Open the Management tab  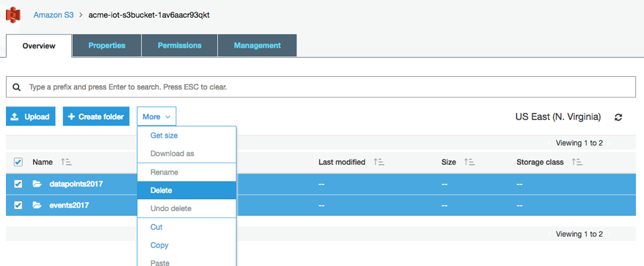257,46
